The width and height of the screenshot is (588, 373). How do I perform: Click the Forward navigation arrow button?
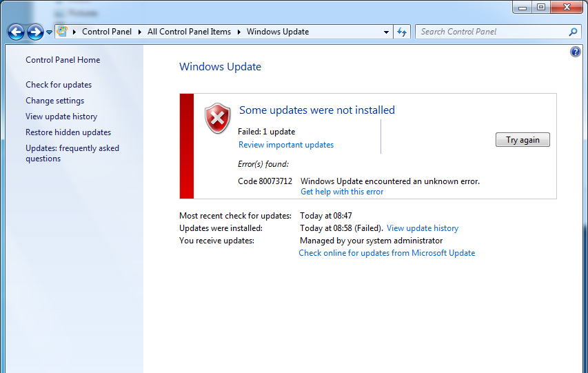click(x=35, y=32)
